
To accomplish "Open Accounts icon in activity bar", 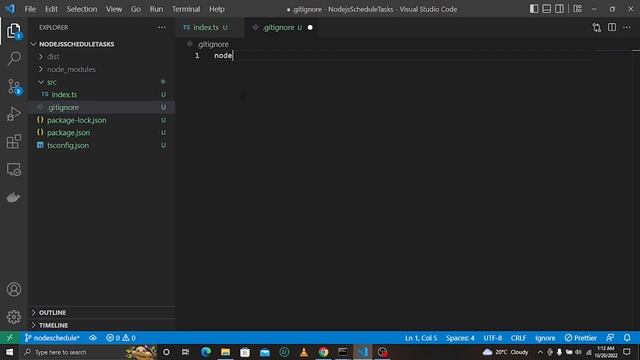I will (x=14, y=289).
